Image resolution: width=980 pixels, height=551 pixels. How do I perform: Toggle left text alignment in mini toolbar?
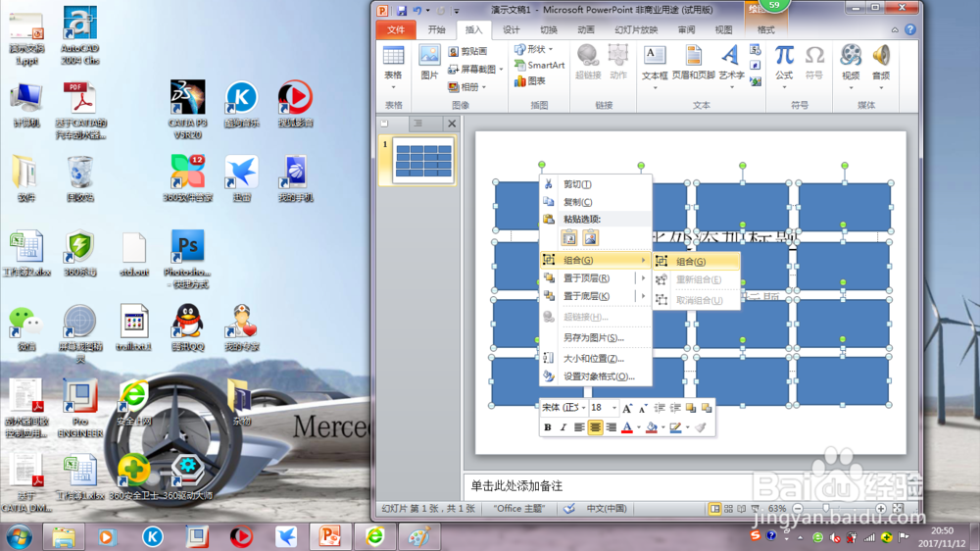point(579,427)
